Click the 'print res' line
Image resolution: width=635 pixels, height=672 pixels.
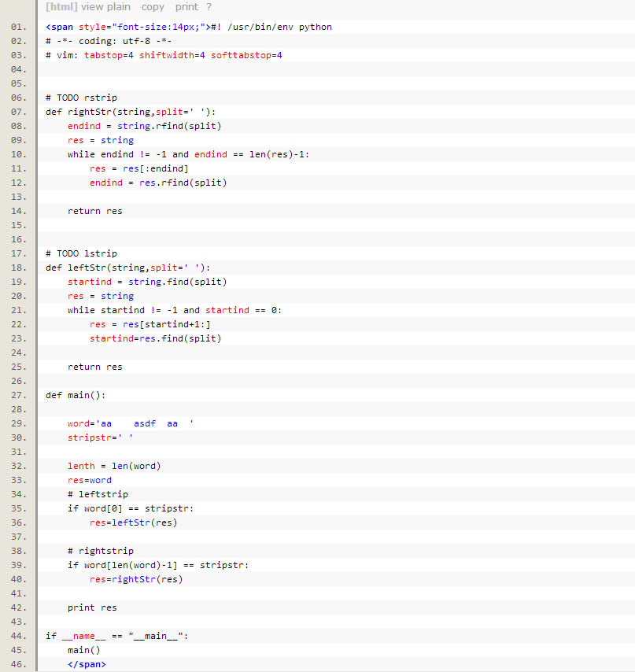pos(92,607)
